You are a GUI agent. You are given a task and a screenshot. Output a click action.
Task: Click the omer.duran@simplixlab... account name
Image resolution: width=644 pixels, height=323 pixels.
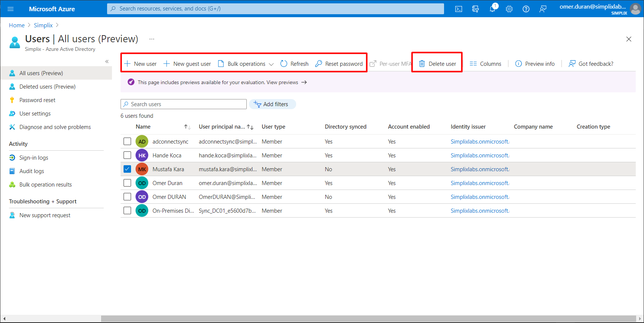(593, 7)
